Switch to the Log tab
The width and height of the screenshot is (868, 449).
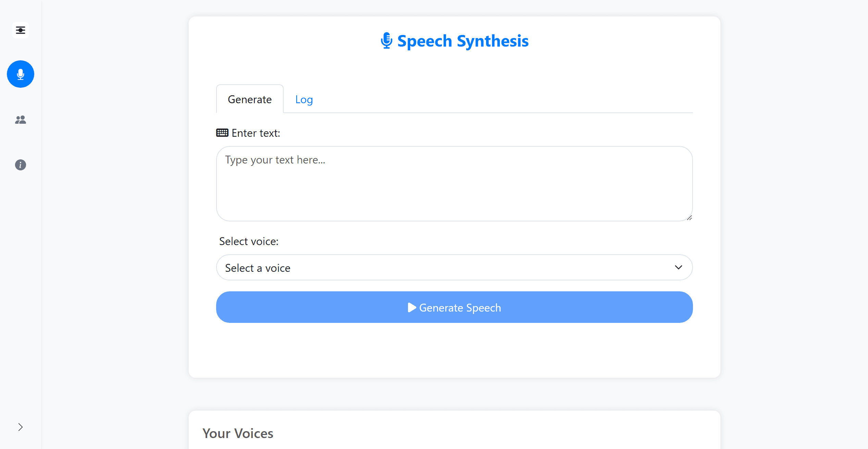tap(304, 99)
